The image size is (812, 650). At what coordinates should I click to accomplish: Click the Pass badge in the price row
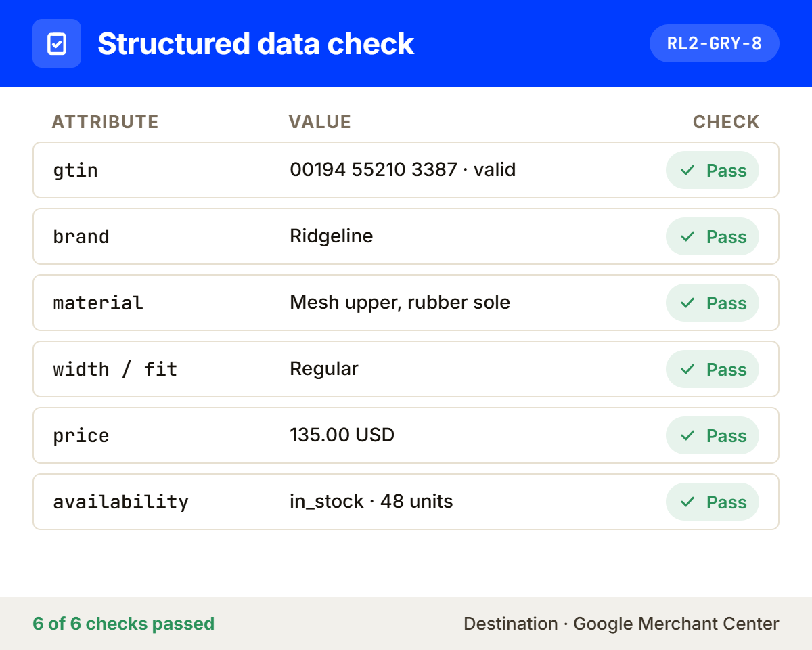click(713, 435)
